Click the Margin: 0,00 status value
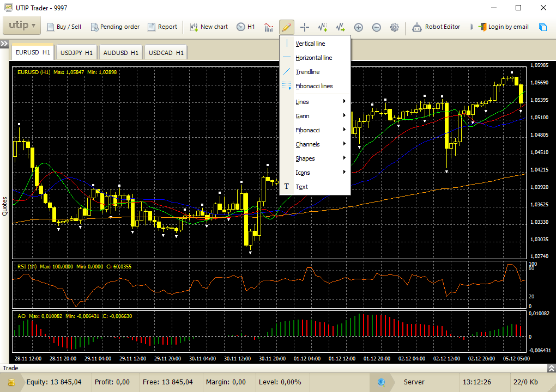This screenshot has width=556, height=392. 226,382
